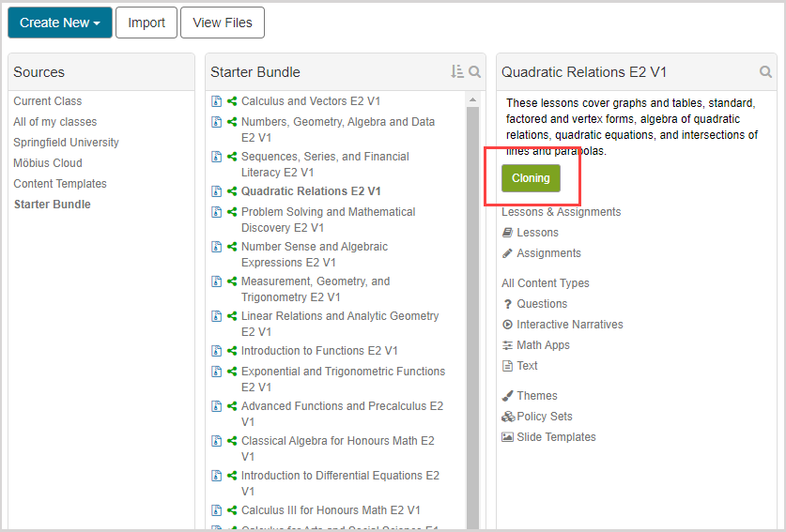Open Policy Sets content type
The image size is (786, 532).
click(x=544, y=417)
